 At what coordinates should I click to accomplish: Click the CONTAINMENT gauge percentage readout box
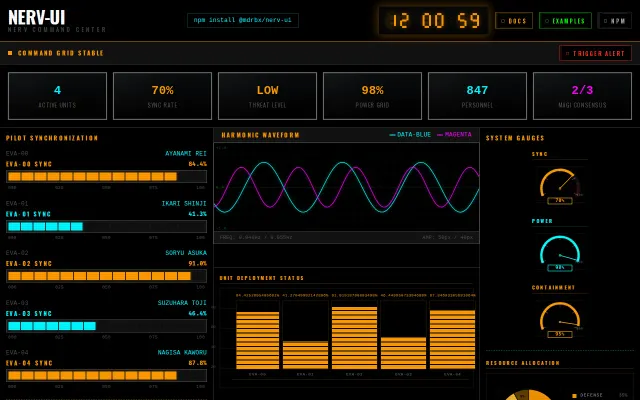[560, 334]
